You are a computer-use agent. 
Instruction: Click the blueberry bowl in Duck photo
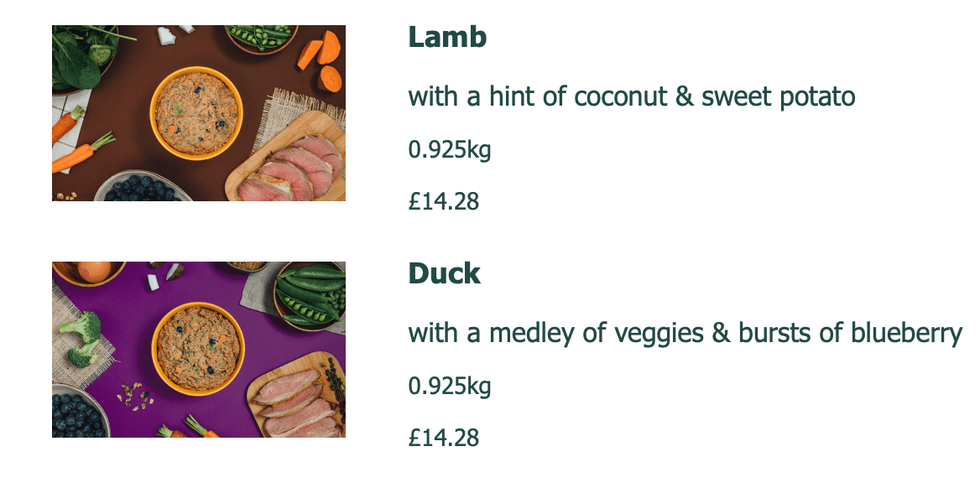coord(77,413)
